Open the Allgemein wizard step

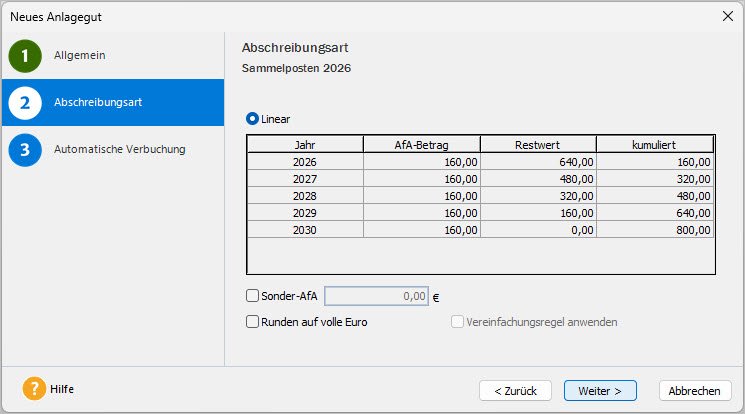80,56
